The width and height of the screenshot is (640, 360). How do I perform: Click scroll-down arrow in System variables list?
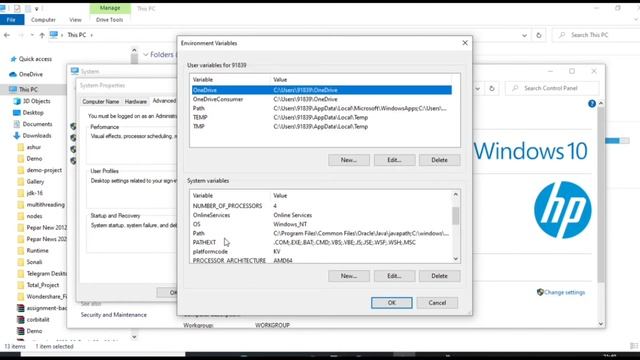(456, 259)
